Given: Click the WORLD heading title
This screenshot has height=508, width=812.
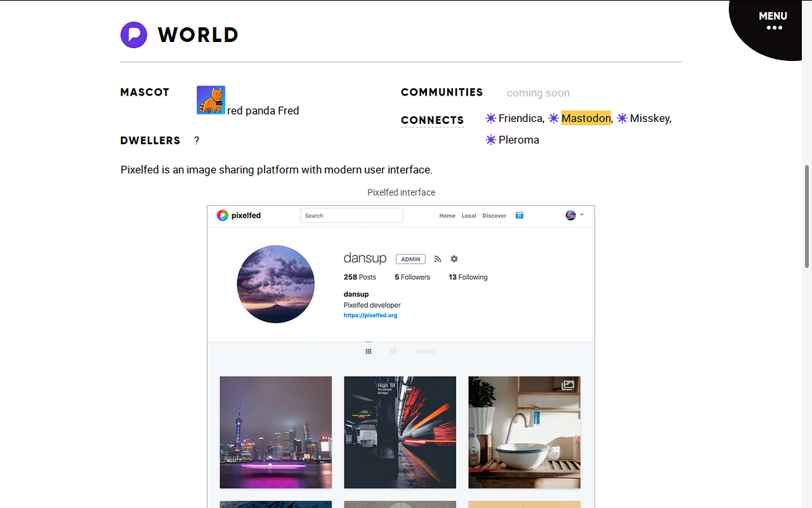Looking at the screenshot, I should (x=198, y=35).
